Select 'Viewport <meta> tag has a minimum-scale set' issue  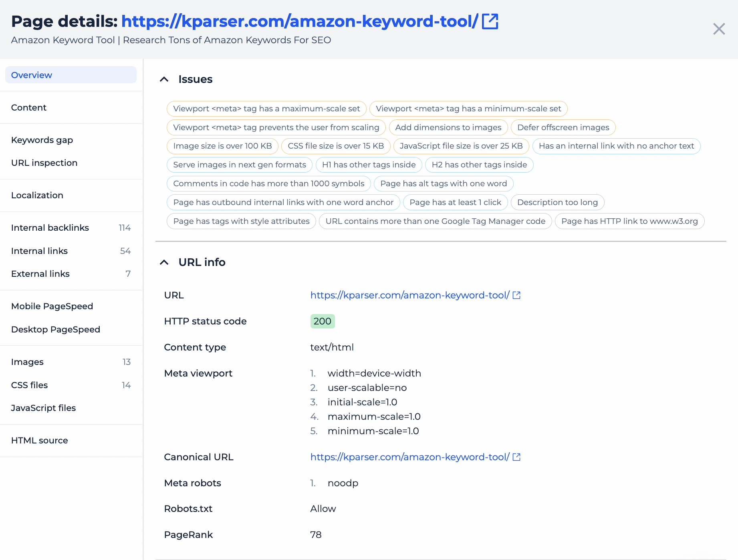coord(468,109)
